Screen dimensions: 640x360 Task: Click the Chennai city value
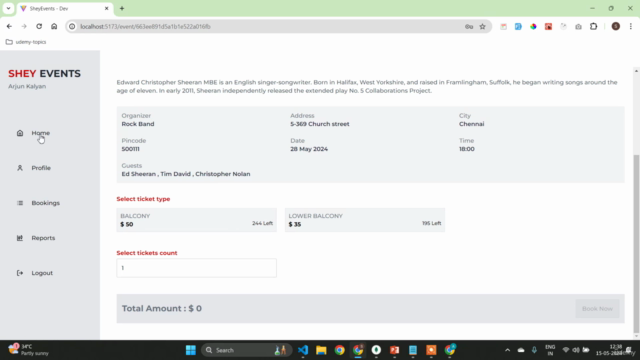[471, 124]
